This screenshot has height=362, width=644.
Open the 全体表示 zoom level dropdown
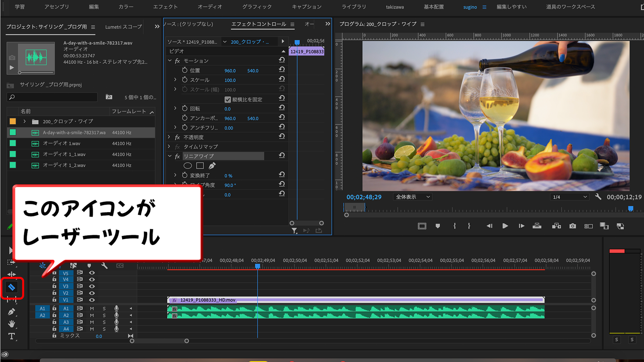pos(412,197)
